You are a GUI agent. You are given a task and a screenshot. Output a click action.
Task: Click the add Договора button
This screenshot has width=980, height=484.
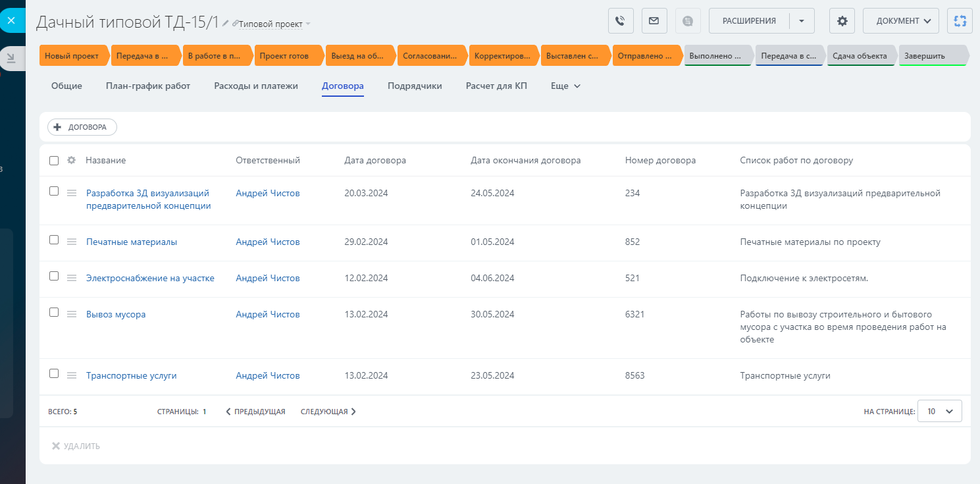click(82, 127)
